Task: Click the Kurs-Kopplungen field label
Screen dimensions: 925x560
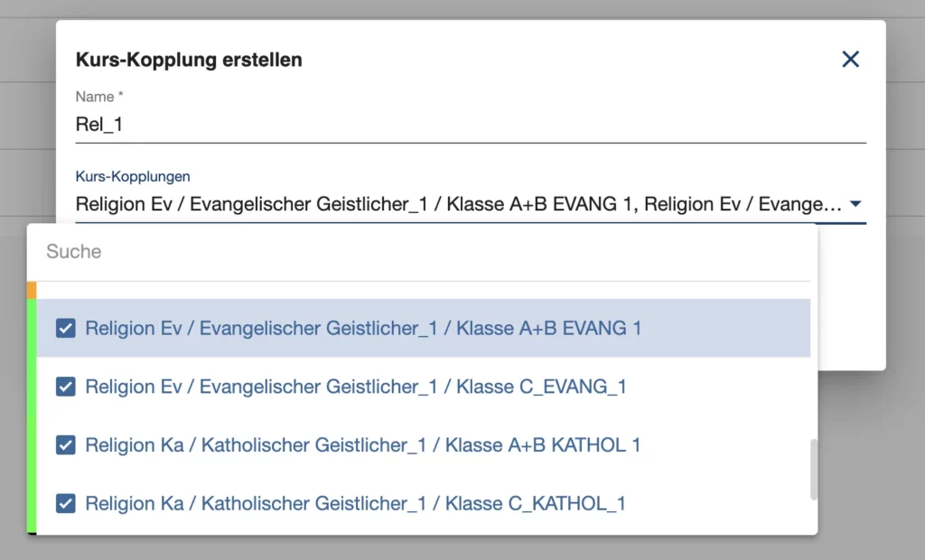Action: click(133, 176)
